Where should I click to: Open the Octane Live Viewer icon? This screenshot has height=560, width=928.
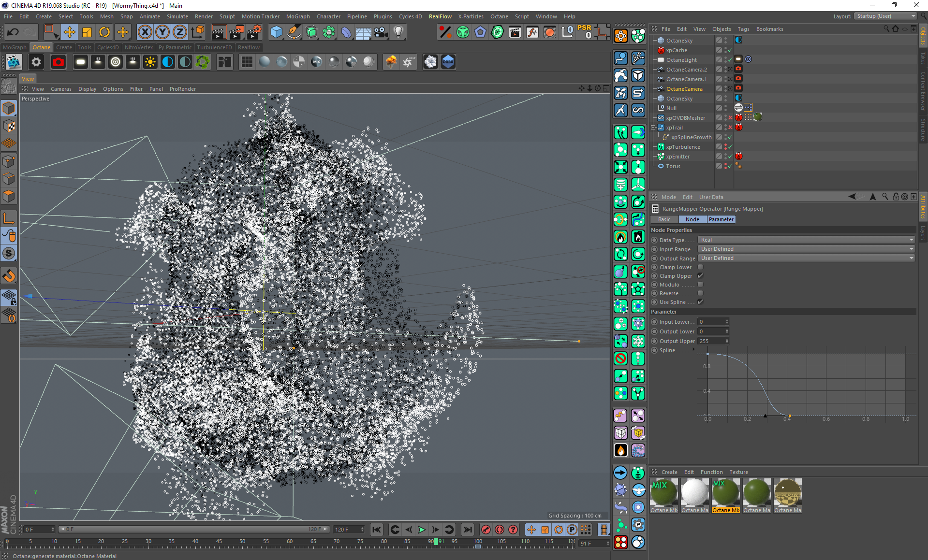coord(14,62)
